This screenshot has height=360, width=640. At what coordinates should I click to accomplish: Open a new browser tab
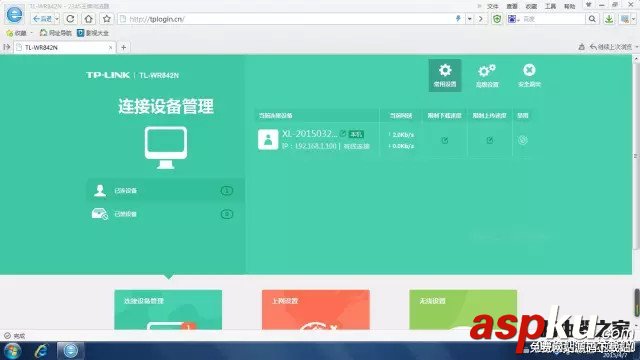click(124, 47)
